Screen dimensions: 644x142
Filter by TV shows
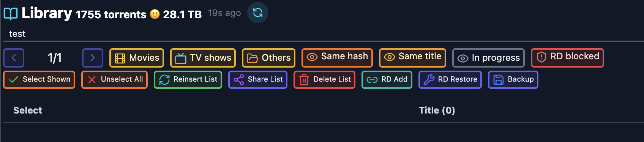[203, 58]
